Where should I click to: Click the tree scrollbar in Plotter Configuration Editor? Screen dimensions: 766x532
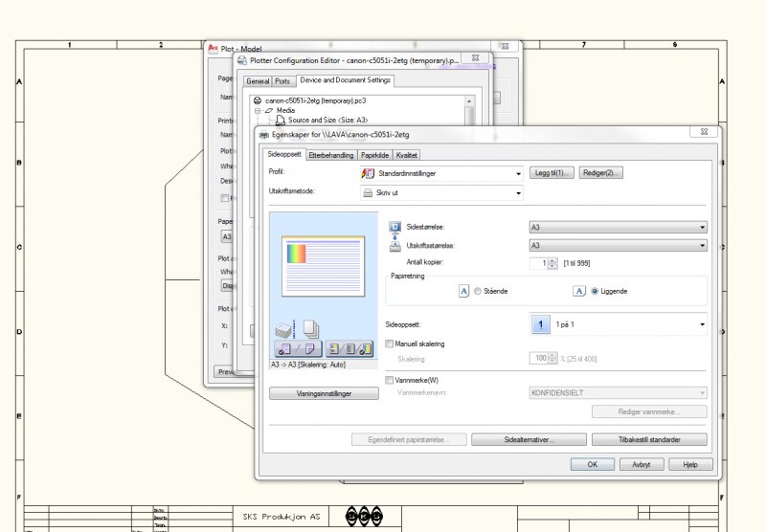click(x=469, y=109)
